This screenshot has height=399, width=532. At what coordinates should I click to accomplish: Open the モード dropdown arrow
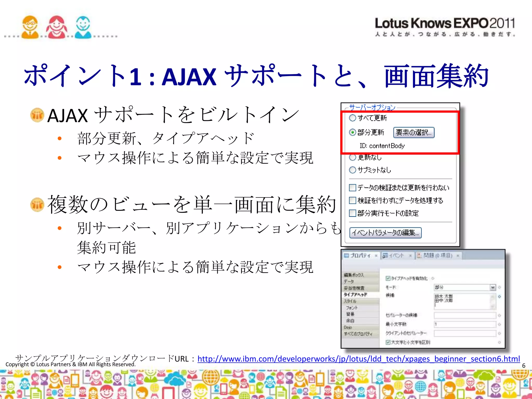point(493,288)
